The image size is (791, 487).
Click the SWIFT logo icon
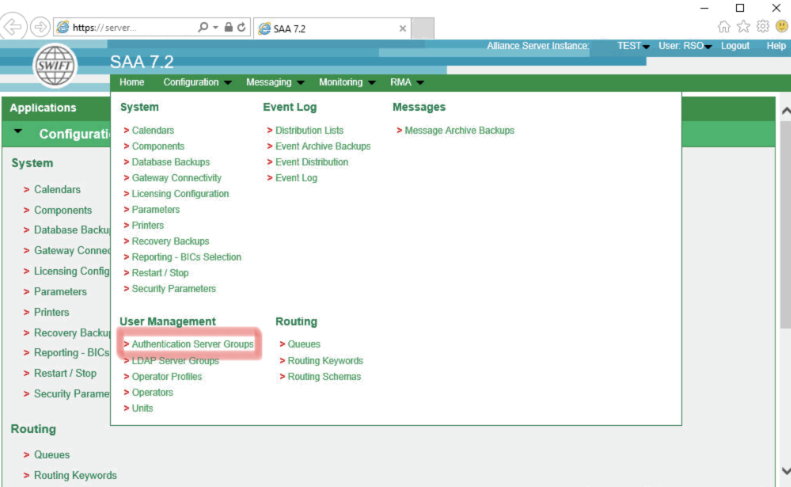point(55,65)
